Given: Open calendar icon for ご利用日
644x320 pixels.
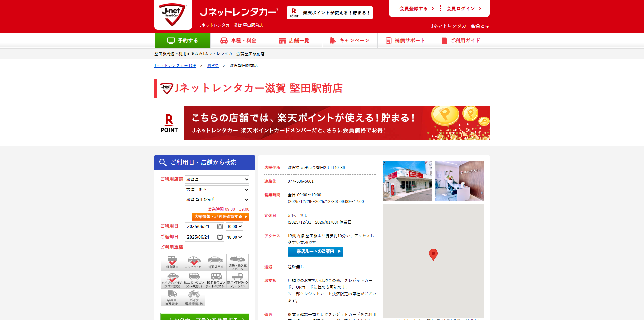Looking at the screenshot, I should [x=220, y=227].
